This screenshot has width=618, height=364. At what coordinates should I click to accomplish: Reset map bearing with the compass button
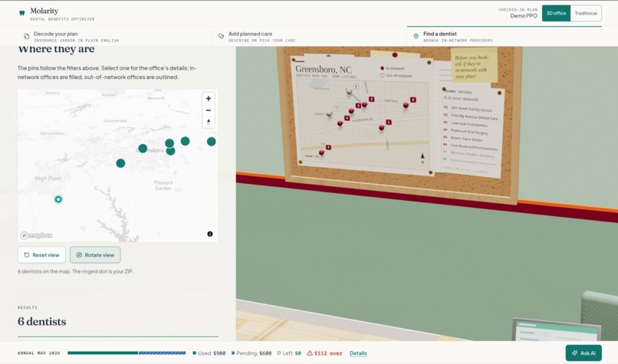[x=209, y=122]
